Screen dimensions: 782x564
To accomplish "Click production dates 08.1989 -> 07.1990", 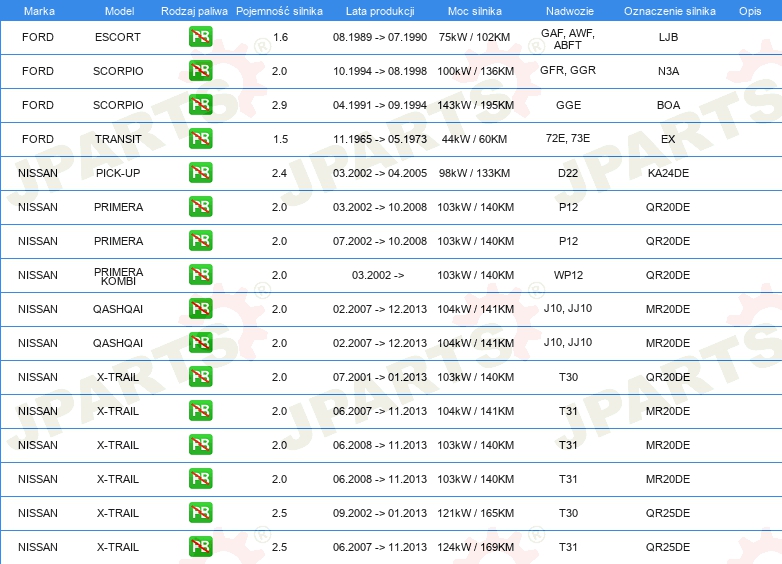I will (x=380, y=37).
